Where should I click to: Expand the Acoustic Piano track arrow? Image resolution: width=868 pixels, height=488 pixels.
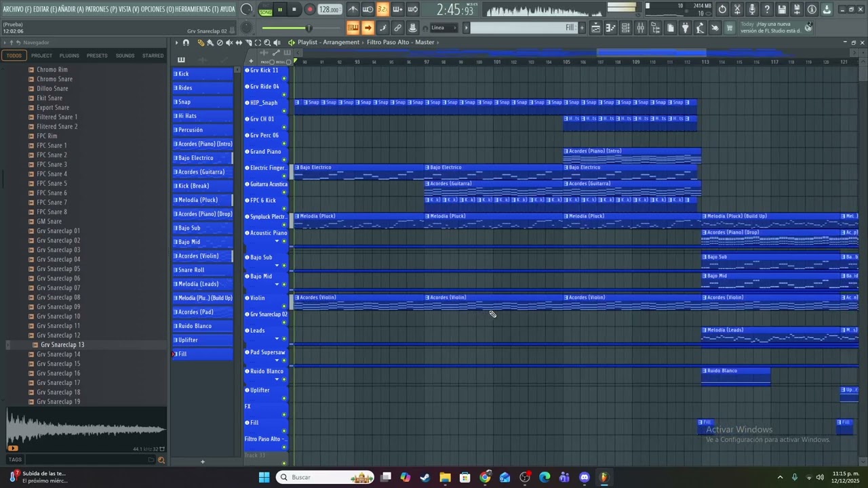pos(277,241)
